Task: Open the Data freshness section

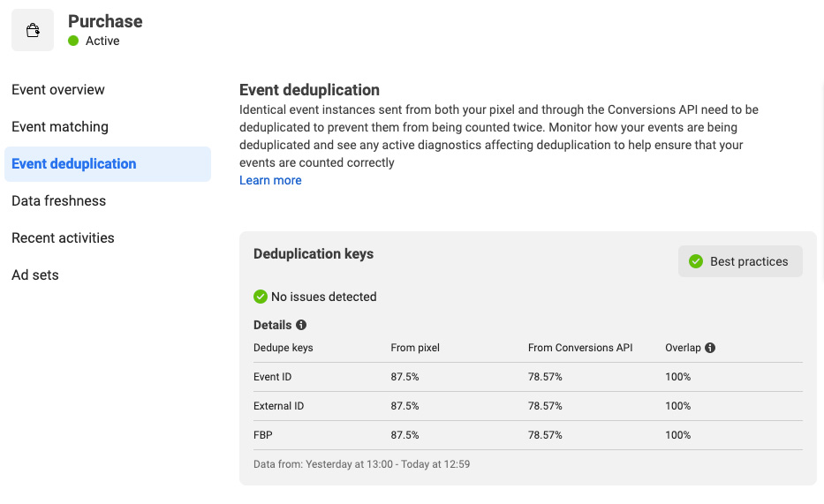Action: tap(58, 200)
